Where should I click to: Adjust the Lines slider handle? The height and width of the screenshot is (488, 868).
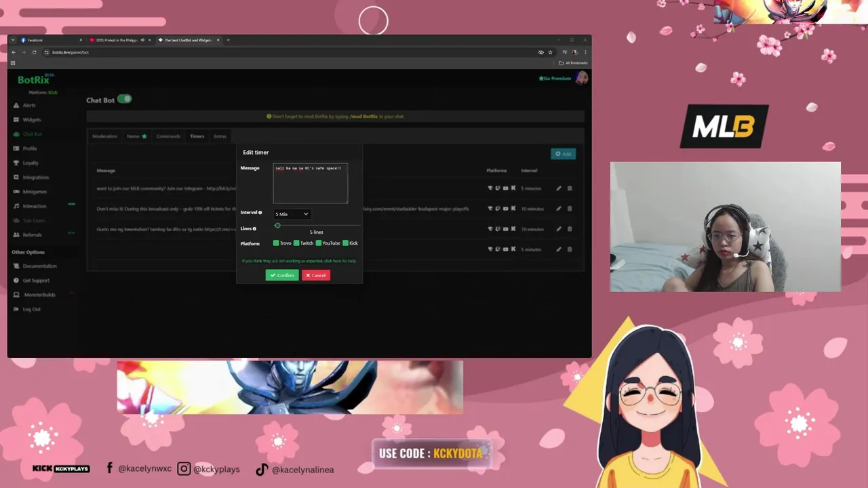click(x=277, y=225)
